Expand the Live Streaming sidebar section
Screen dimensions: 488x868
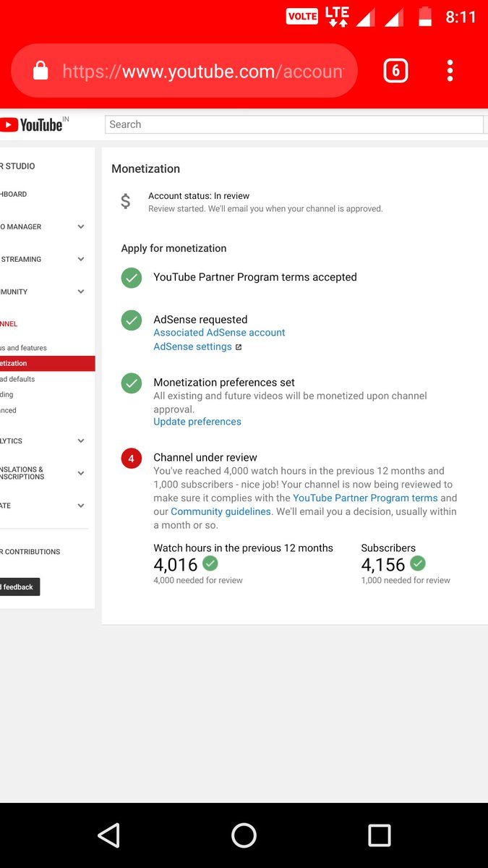(x=81, y=259)
